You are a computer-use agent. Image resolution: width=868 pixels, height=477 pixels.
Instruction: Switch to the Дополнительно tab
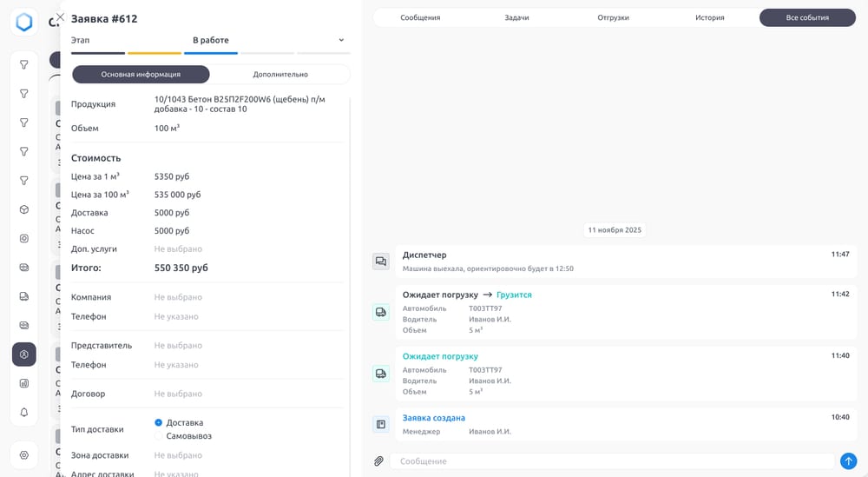280,75
